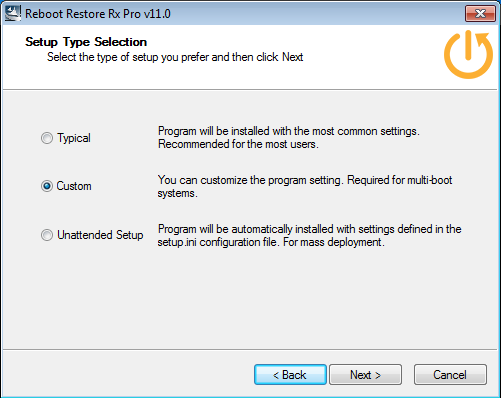Click the "Recommended for the most users" line
501x398 pixels.
238,144
